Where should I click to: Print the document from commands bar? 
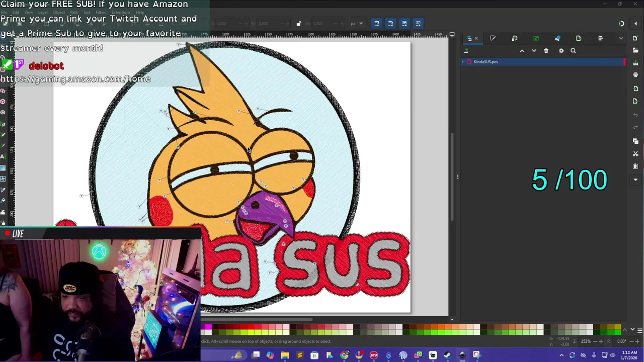635,75
